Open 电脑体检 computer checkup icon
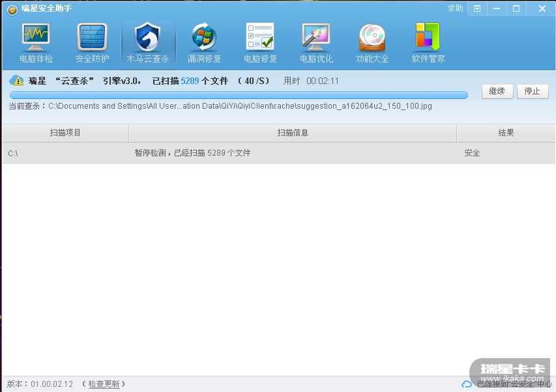 (x=36, y=43)
